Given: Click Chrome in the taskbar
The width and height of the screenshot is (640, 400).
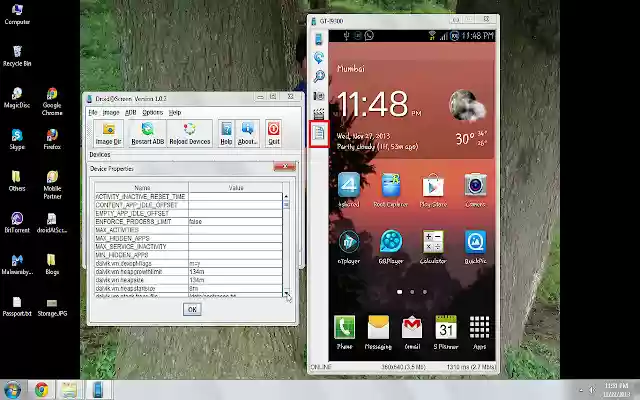Looking at the screenshot, I should [x=41, y=390].
